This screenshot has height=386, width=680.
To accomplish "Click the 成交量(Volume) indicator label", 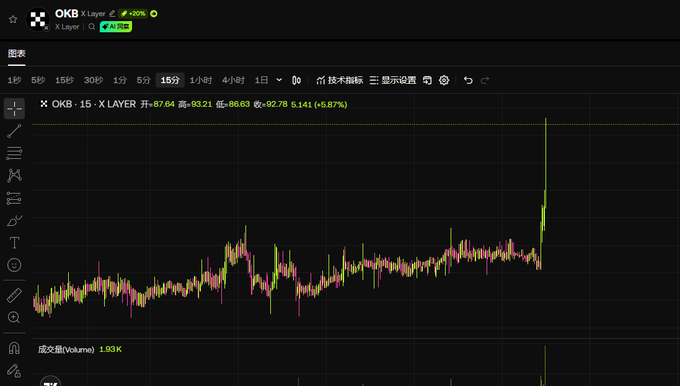I will [66, 350].
